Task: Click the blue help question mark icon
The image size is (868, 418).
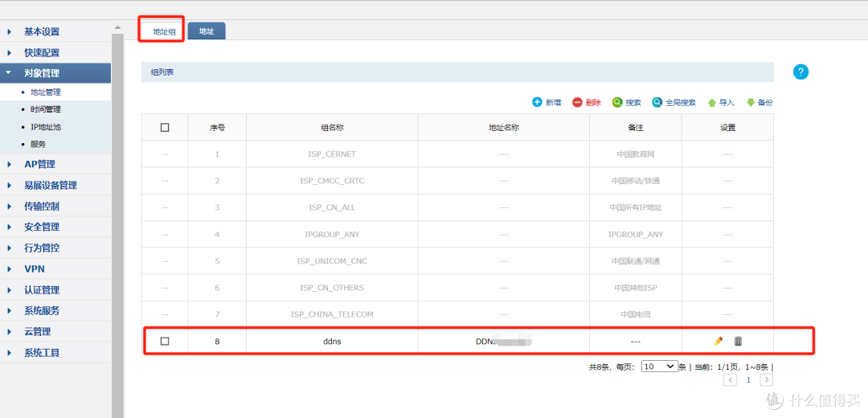Action: pos(800,72)
